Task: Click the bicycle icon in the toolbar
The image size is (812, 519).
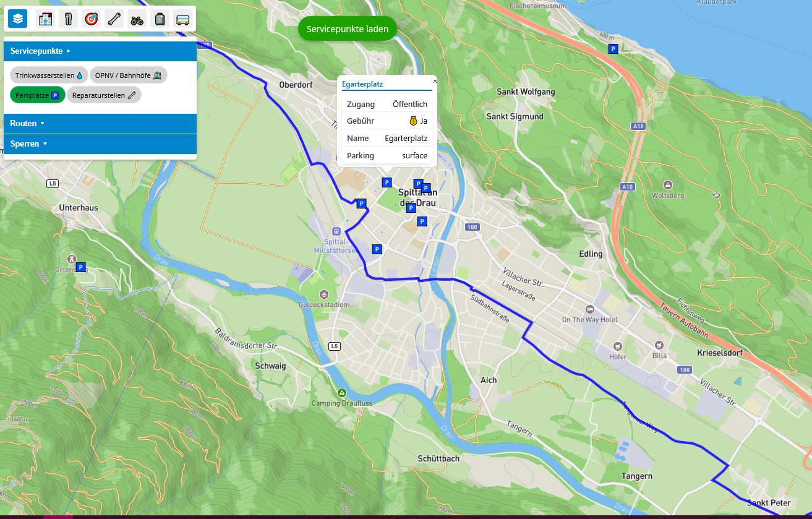Action: [137, 19]
